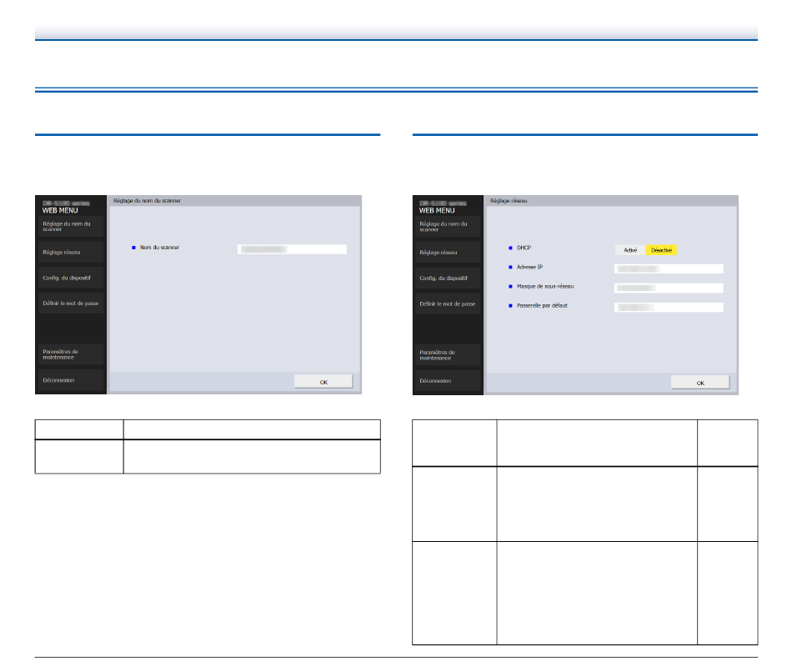The image size is (792, 672).
Task: Click Déconnexion in the left web menu
Action: click(71, 380)
